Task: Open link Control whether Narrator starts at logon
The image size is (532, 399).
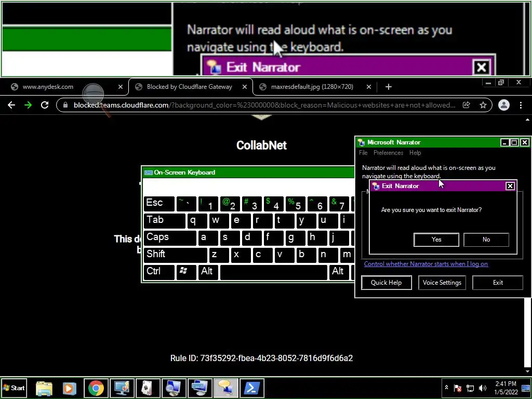Action: click(426, 264)
